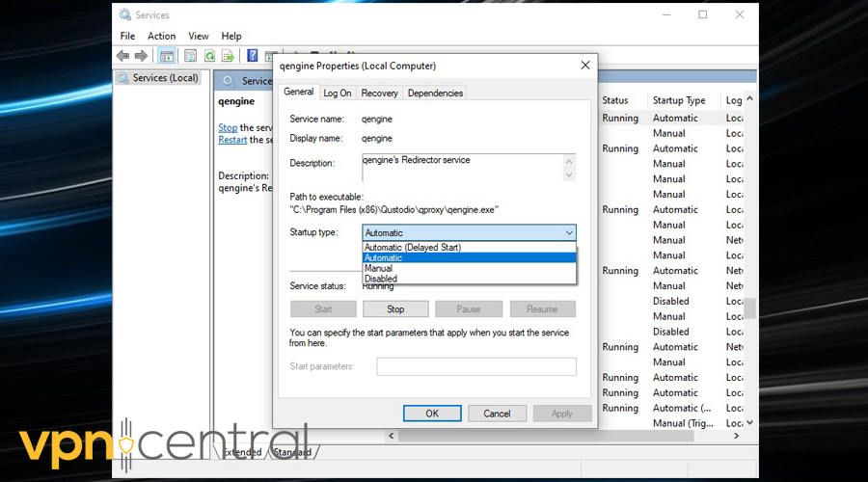Open the Properties toolbar icon
The width and height of the screenshot is (868, 482).
point(190,56)
